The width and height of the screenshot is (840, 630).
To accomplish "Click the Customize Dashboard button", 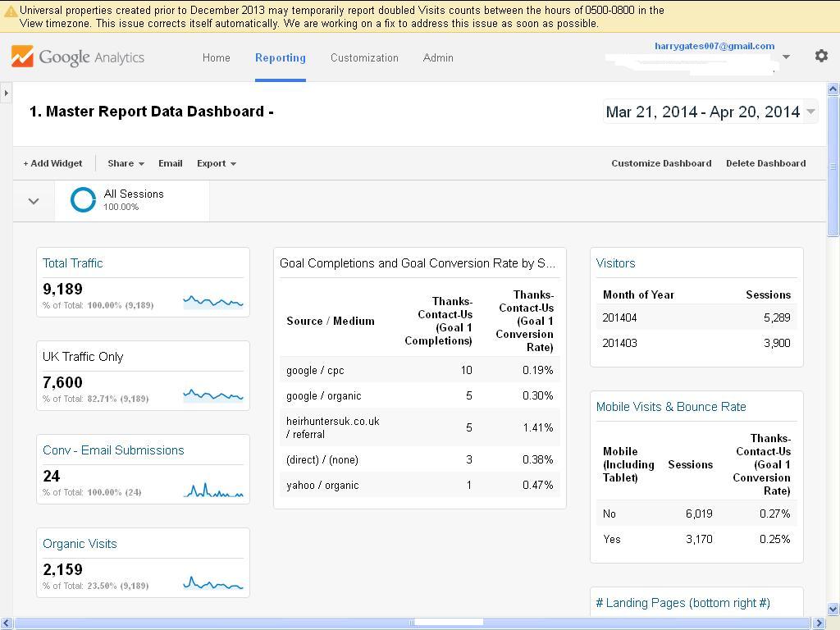I will tap(661, 163).
